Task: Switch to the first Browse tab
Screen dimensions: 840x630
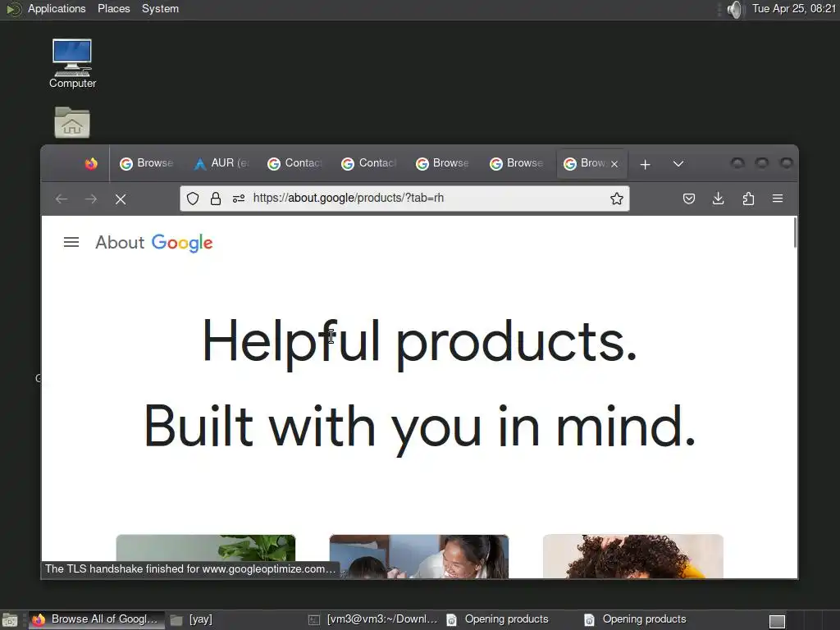Action: click(x=146, y=163)
